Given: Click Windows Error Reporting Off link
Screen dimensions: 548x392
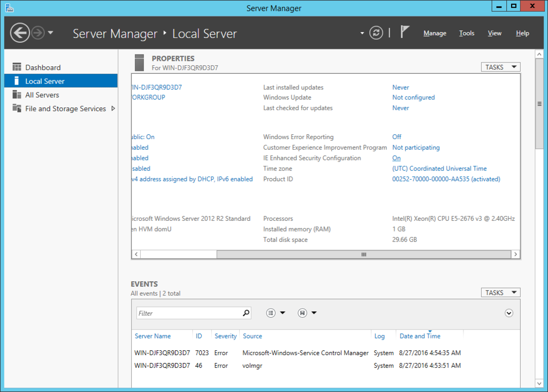Looking at the screenshot, I should 397,136.
